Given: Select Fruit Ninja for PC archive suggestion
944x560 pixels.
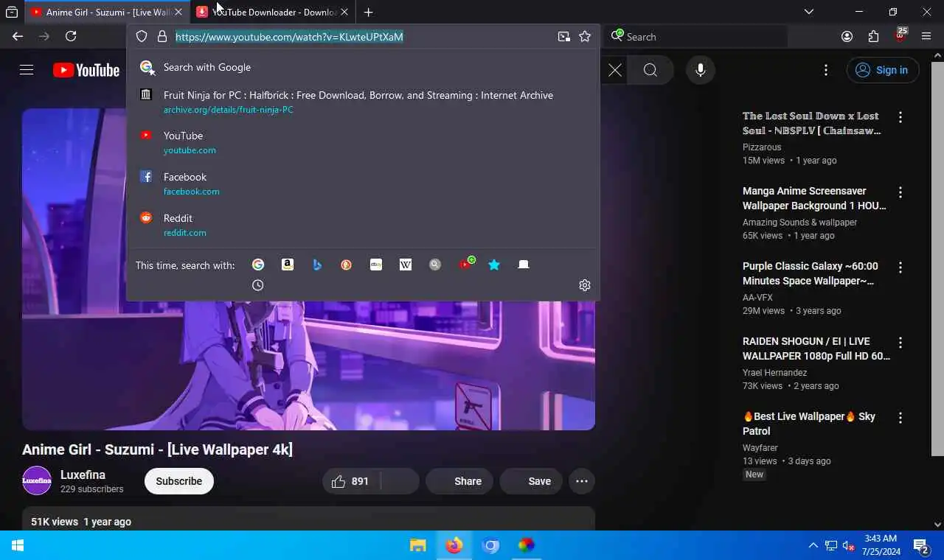Looking at the screenshot, I should (363, 102).
